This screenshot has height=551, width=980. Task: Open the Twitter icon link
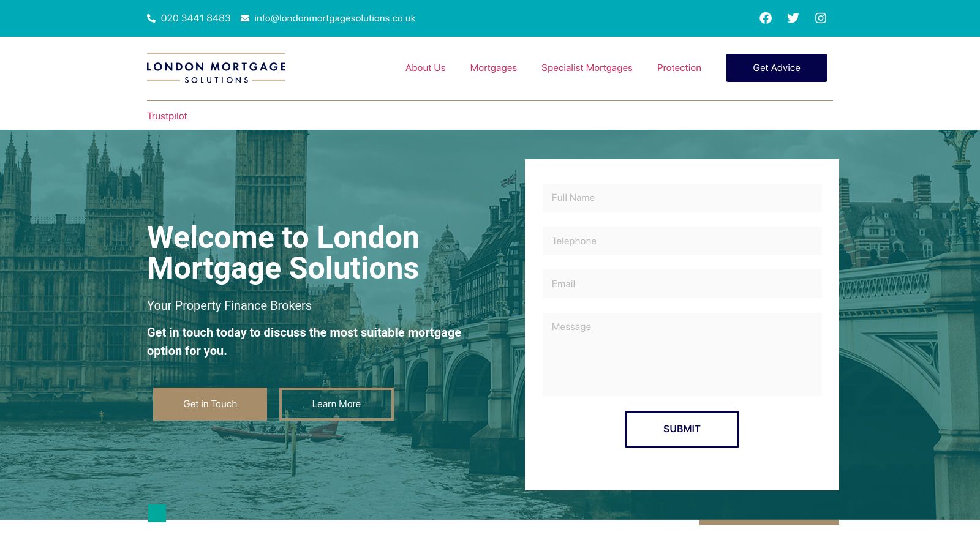tap(793, 18)
